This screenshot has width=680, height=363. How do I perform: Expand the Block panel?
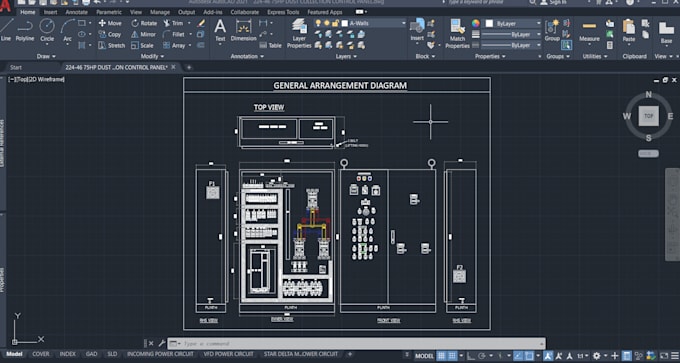tap(425, 56)
